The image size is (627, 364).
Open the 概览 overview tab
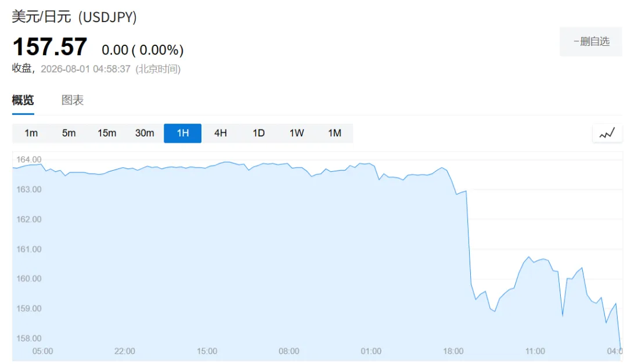(x=23, y=100)
